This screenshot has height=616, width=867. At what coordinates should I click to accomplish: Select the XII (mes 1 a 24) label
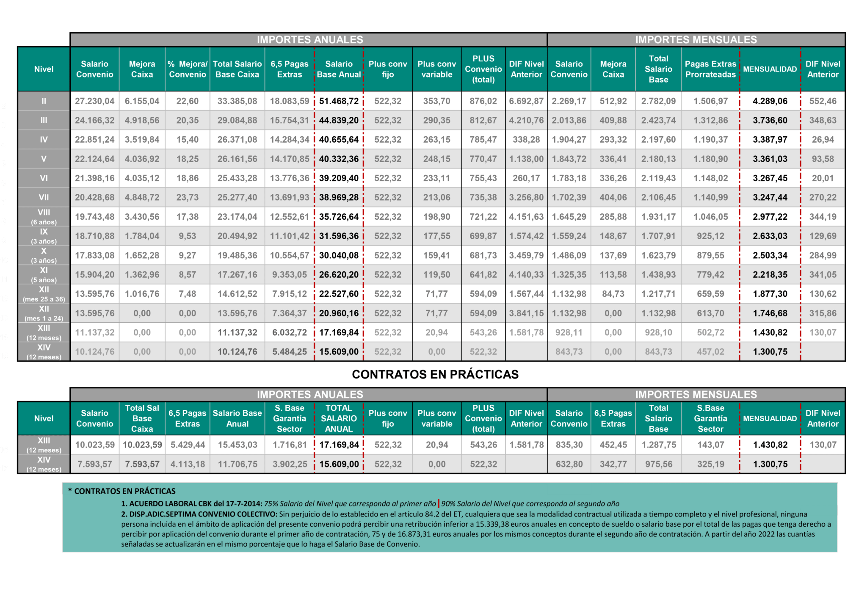[x=44, y=313]
